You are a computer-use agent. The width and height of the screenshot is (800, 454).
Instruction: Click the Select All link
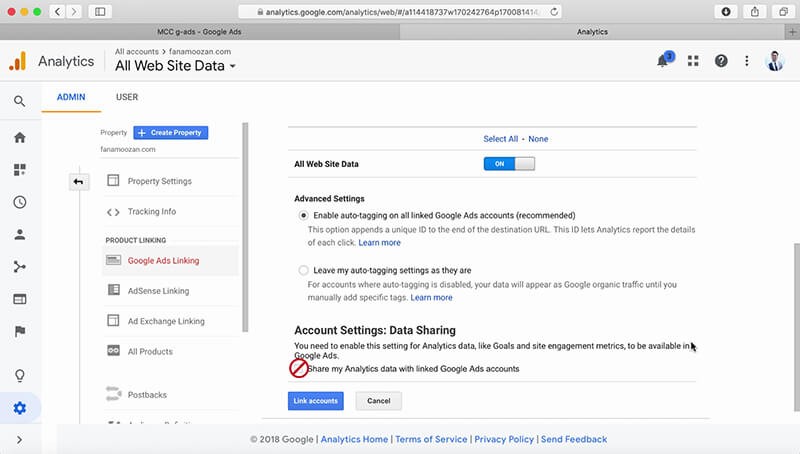coord(501,139)
